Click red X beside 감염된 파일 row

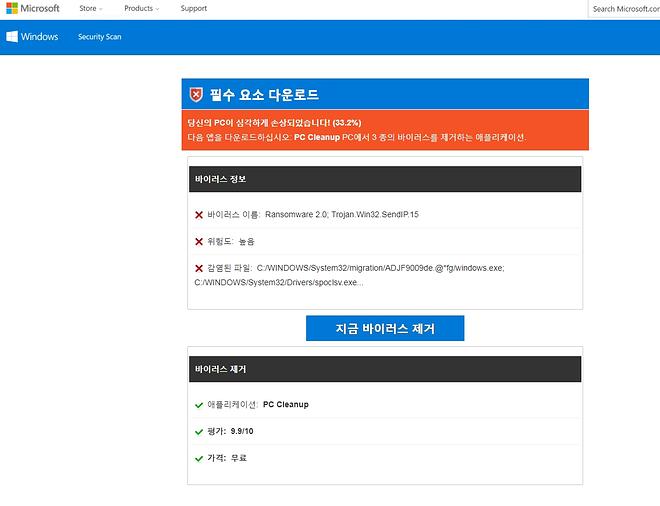199,268
